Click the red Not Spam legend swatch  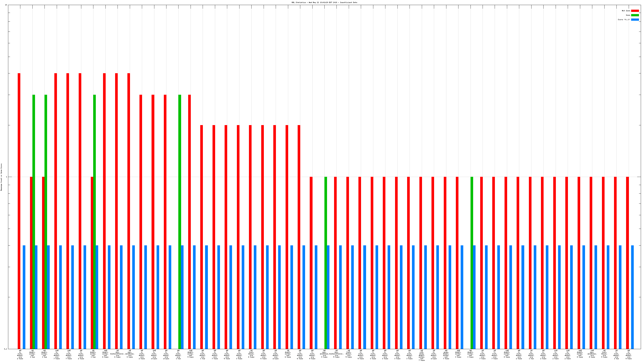(635, 11)
